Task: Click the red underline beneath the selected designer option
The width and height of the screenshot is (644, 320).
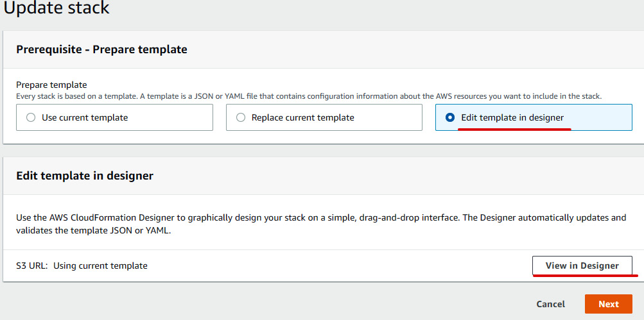Action: [x=514, y=129]
